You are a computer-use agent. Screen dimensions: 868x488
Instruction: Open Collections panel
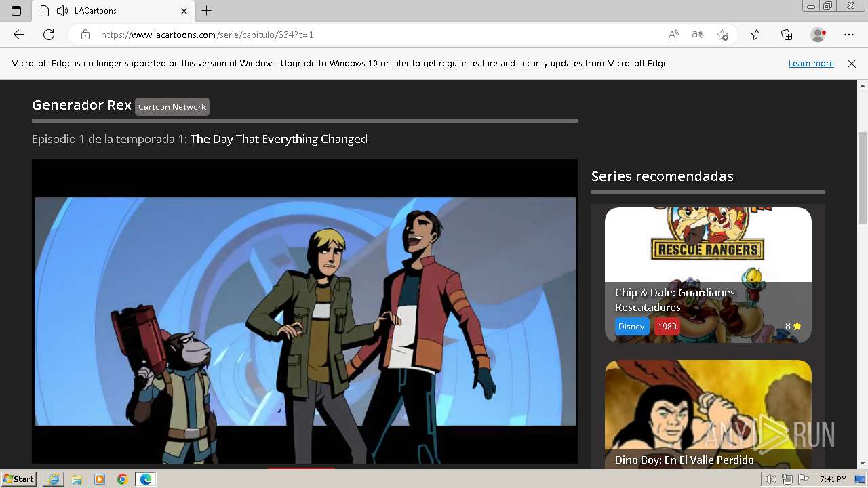tap(787, 35)
